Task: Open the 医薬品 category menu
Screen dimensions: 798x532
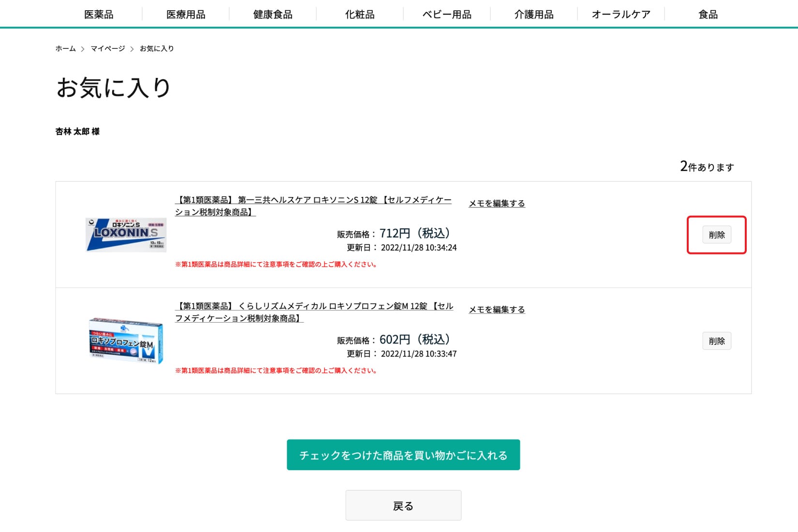Action: click(x=99, y=14)
